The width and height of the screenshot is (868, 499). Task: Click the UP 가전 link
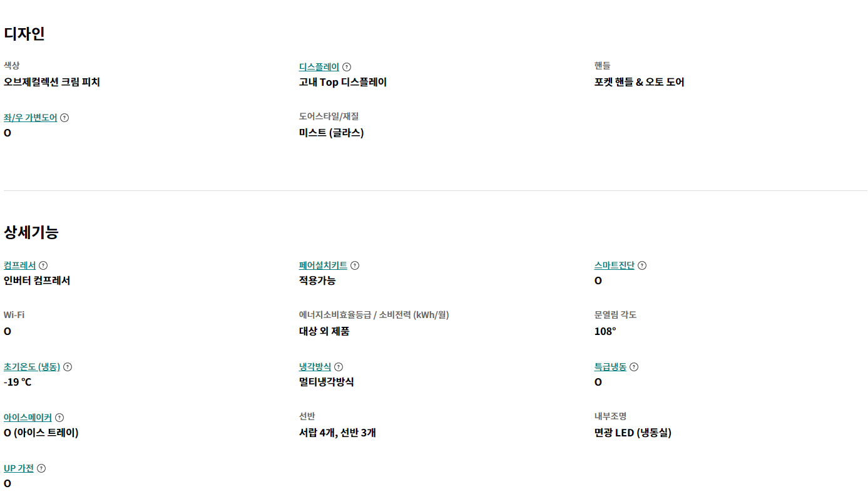tap(19, 468)
